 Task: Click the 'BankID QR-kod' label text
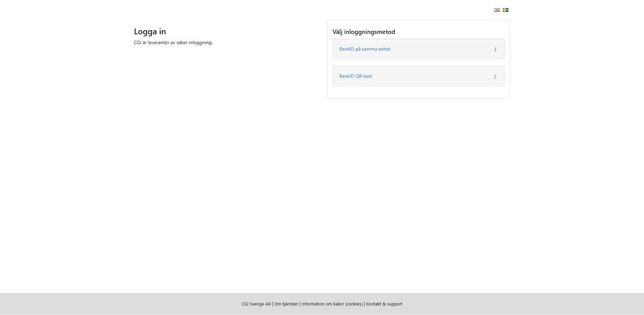point(355,76)
